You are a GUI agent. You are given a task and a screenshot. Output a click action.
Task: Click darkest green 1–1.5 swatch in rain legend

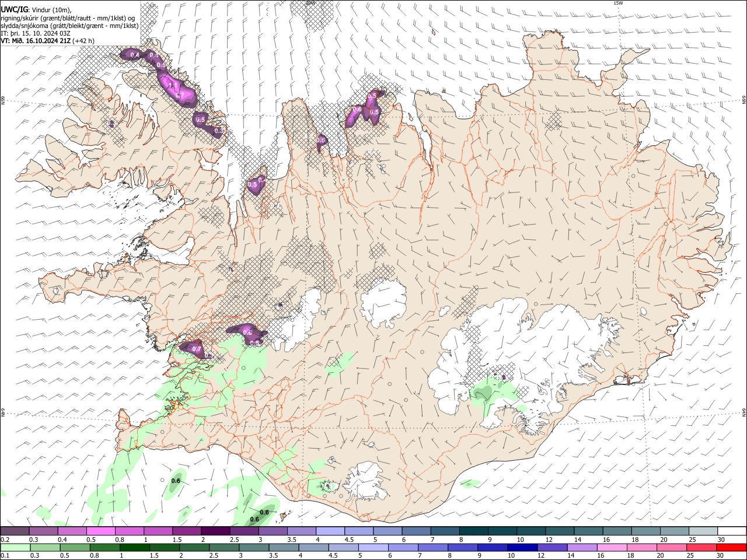pyautogui.click(x=134, y=548)
